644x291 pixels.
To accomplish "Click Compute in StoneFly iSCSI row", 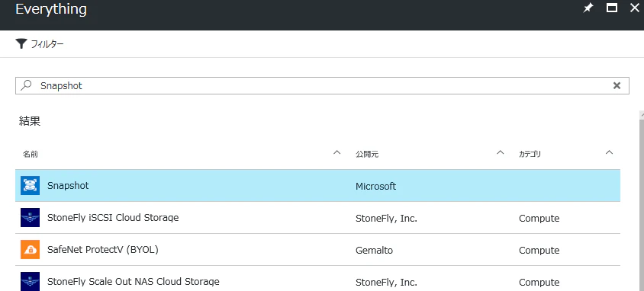I will 539,219.
